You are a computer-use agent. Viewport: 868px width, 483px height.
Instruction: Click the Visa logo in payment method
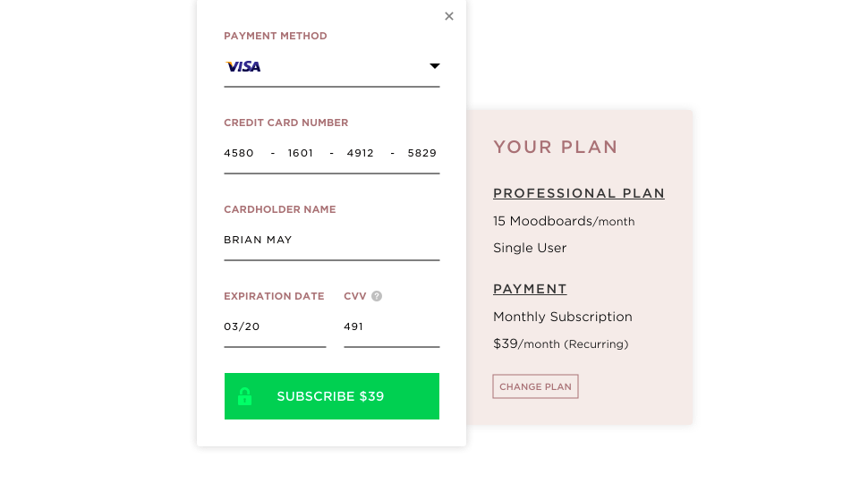coord(243,66)
